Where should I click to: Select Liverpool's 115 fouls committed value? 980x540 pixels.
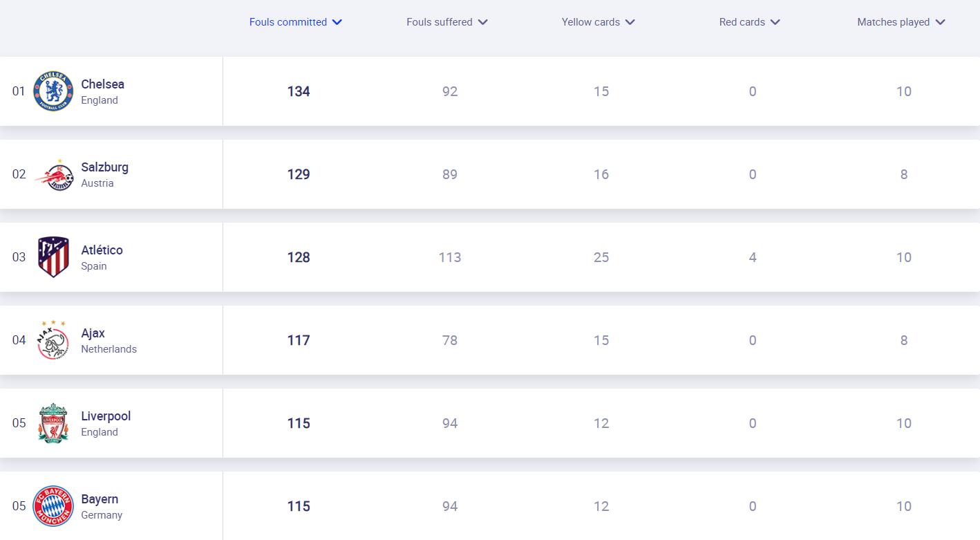[299, 423]
